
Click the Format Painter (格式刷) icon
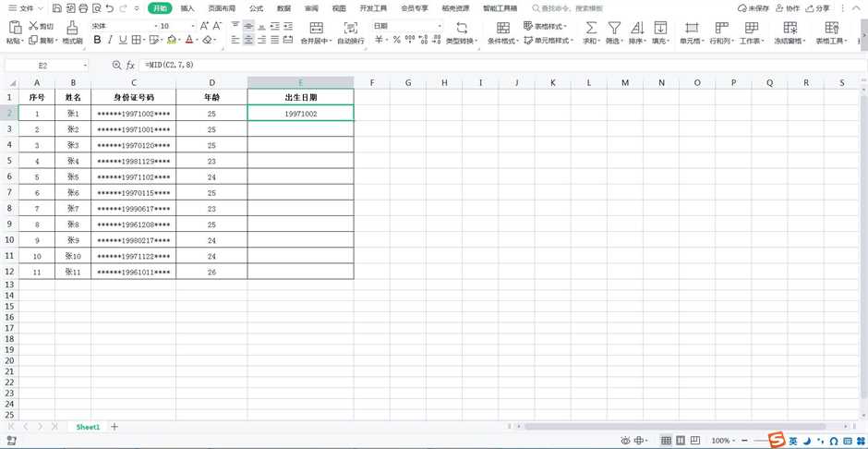[72, 28]
